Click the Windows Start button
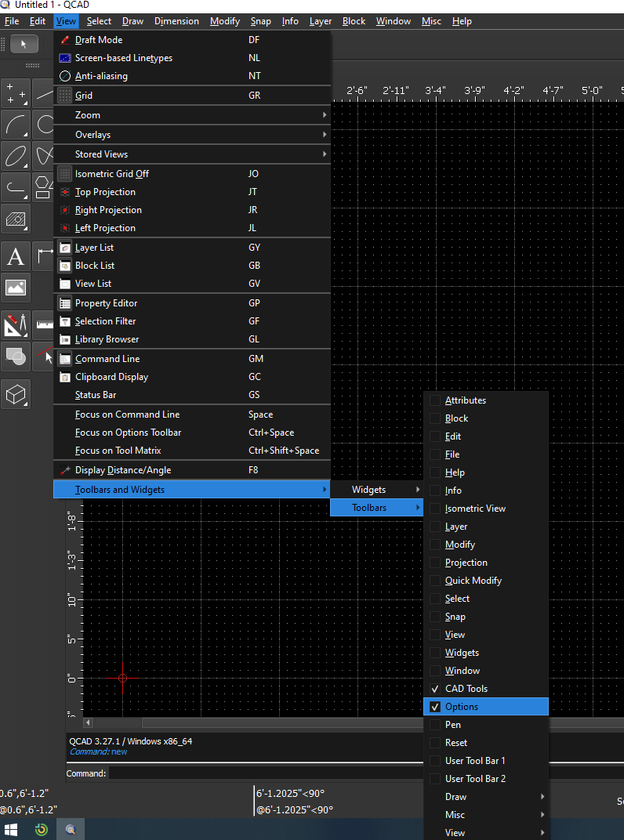Image resolution: width=624 pixels, height=840 pixels. [12, 829]
